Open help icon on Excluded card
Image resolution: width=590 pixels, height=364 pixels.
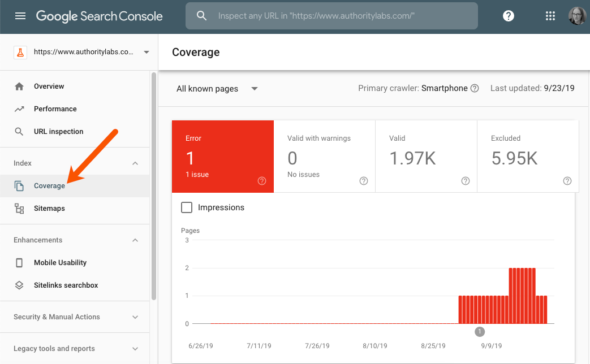click(x=567, y=181)
